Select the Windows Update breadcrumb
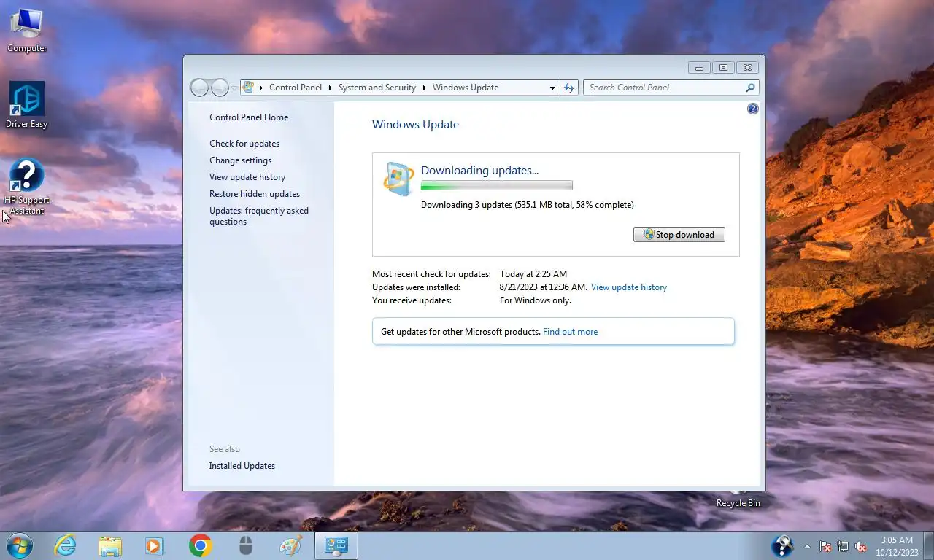 click(466, 87)
